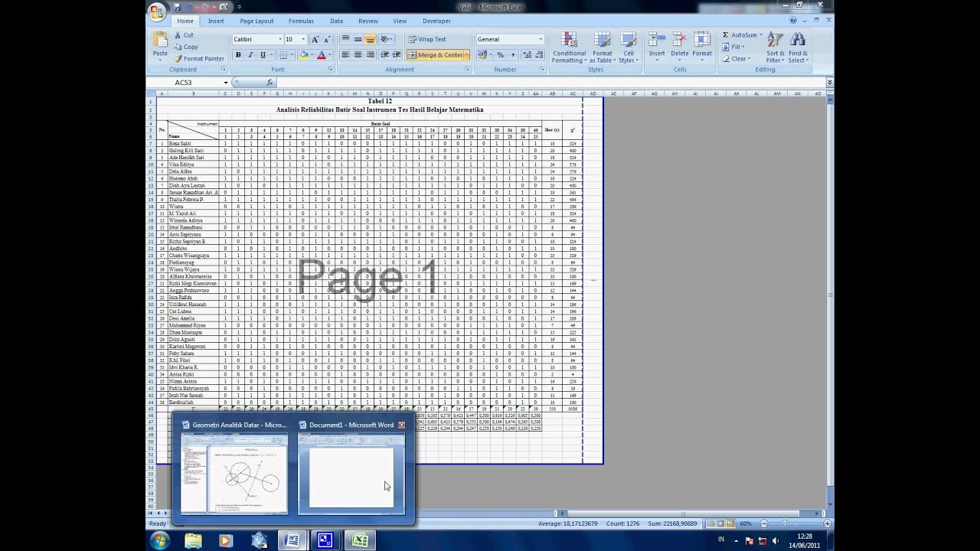Click the Clear button in Editing

click(x=735, y=58)
